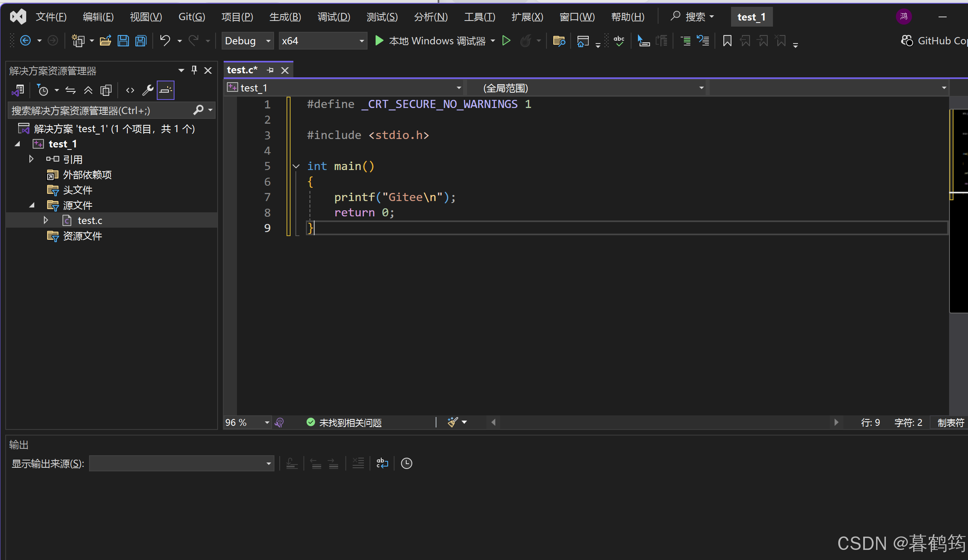Open the 调试(D) debug menu
Viewport: 968px width, 560px height.
(333, 17)
